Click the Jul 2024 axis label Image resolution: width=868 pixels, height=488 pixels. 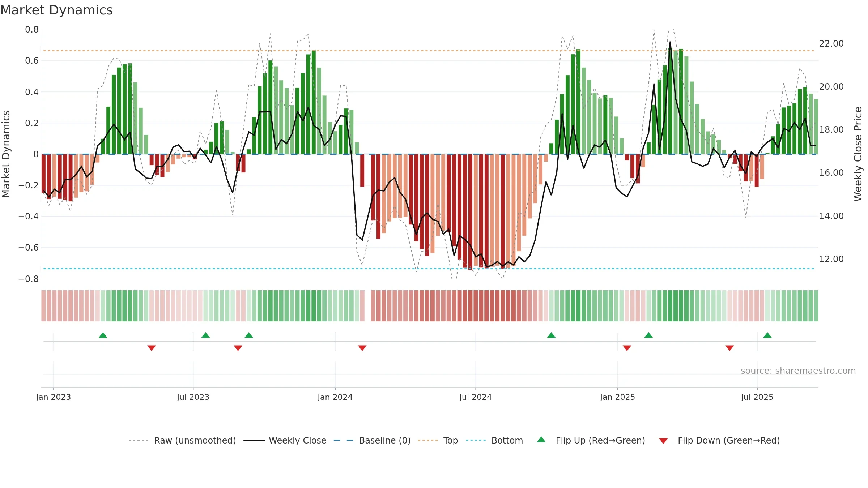pos(476,397)
